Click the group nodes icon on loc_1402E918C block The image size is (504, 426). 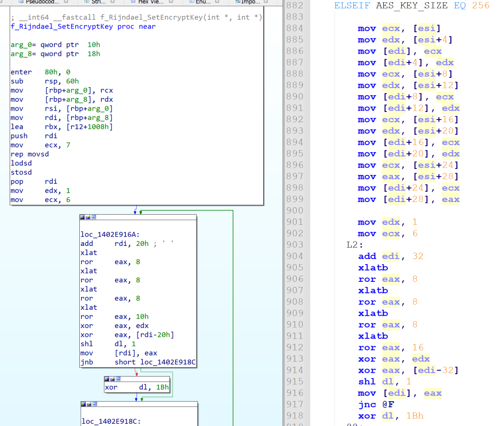pyautogui.click(x=94, y=404)
